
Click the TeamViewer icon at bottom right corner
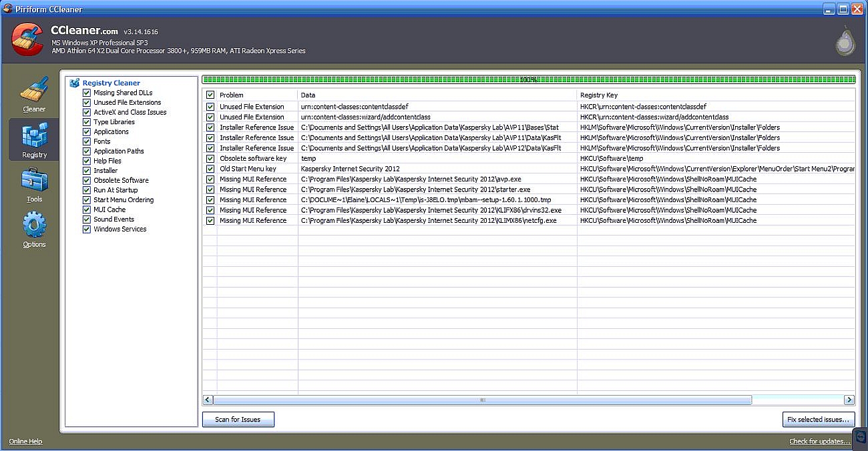tap(860, 439)
